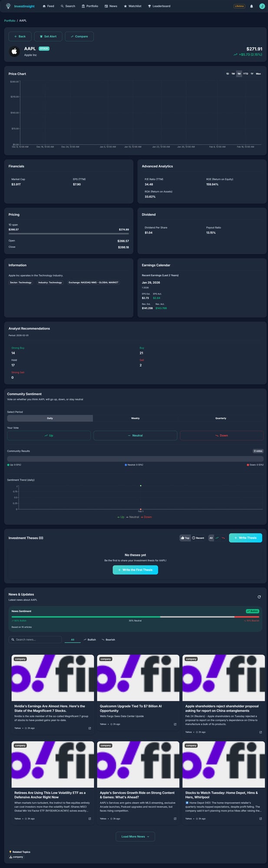The image size is (268, 868).
Task: Toggle Up series in sentiment chart legend
Action: tap(121, 517)
